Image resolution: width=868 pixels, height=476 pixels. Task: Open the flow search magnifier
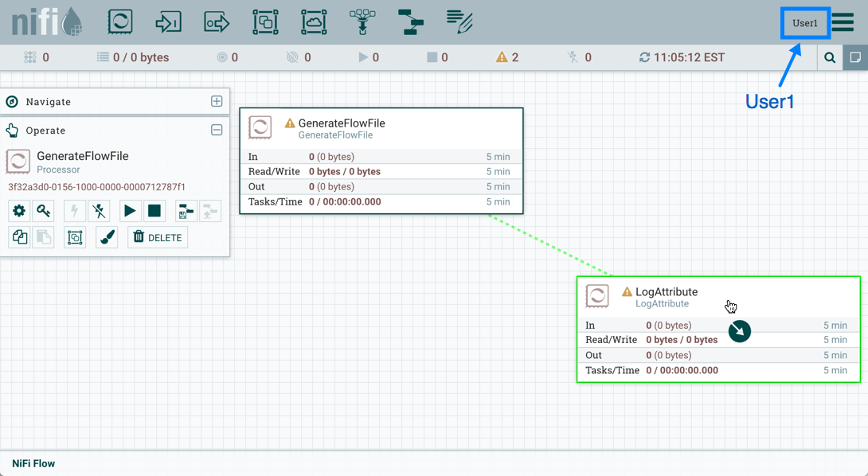830,57
